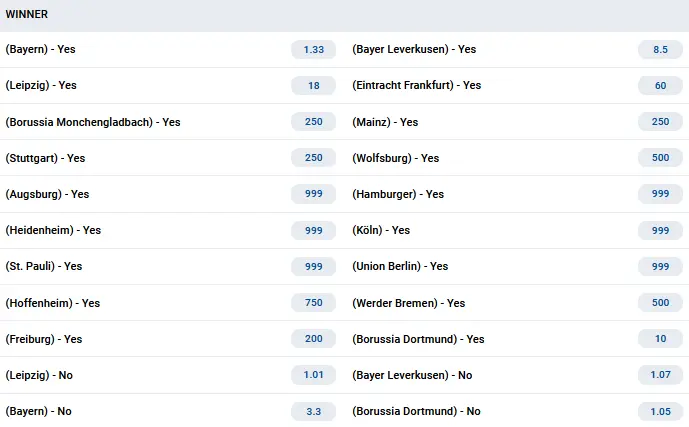Pick Borussia Dortmund No odds 1.05

tap(660, 412)
